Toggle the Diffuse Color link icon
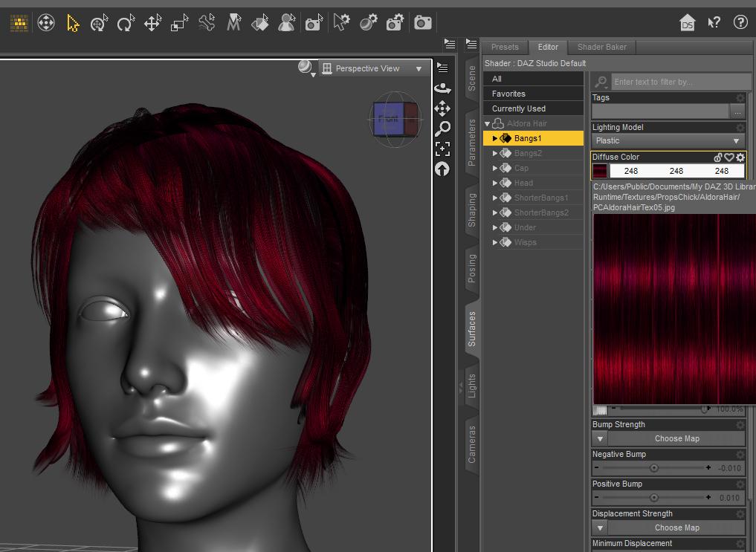This screenshot has width=756, height=552. 718,158
